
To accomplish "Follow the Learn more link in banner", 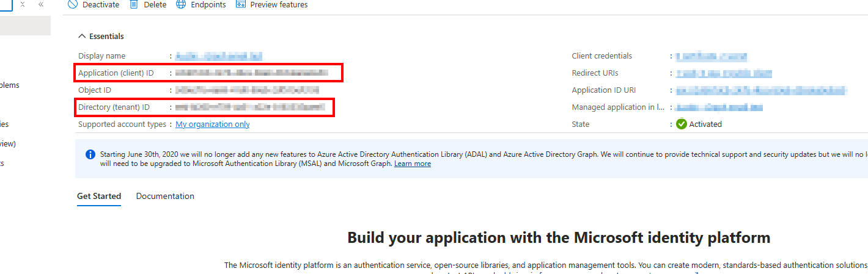I will tap(412, 164).
